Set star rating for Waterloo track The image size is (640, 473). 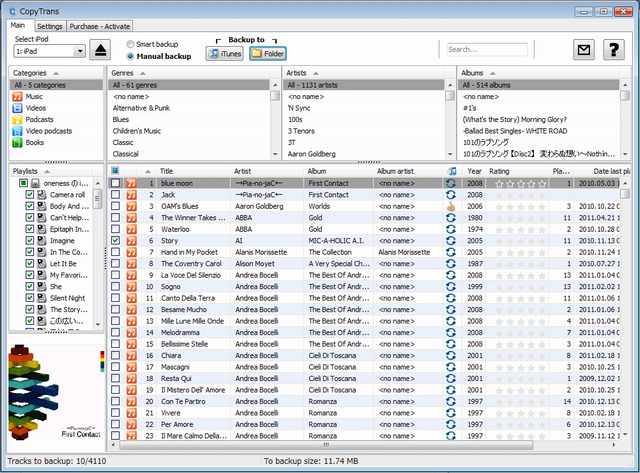(x=521, y=229)
